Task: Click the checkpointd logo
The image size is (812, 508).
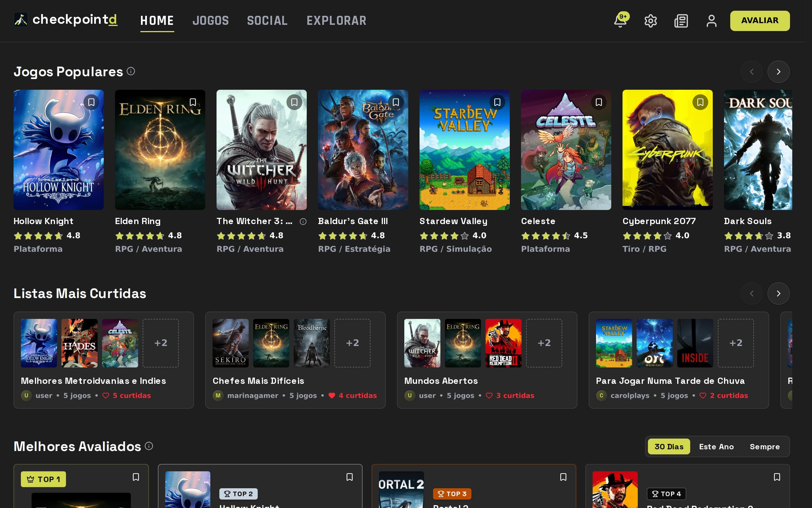Action: pyautogui.click(x=65, y=20)
